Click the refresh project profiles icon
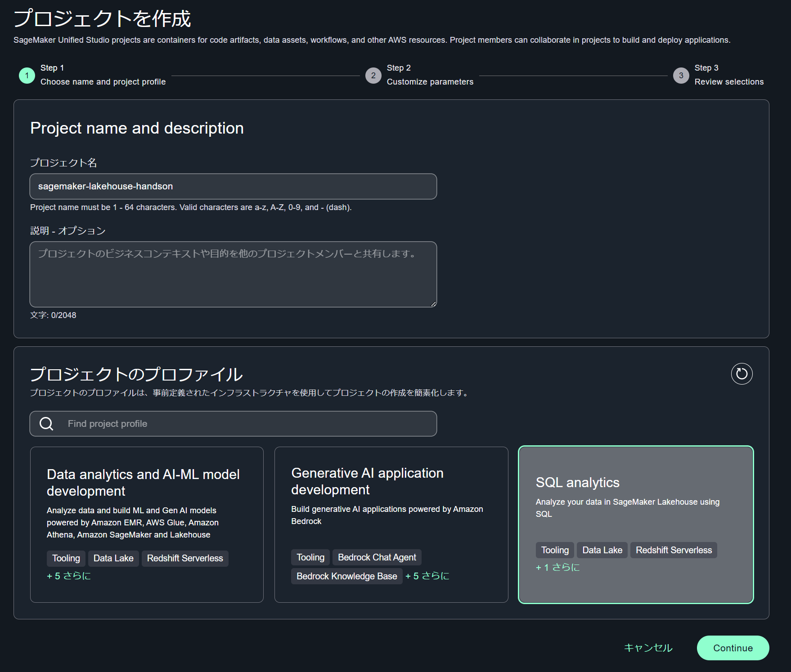791x672 pixels. click(x=742, y=374)
